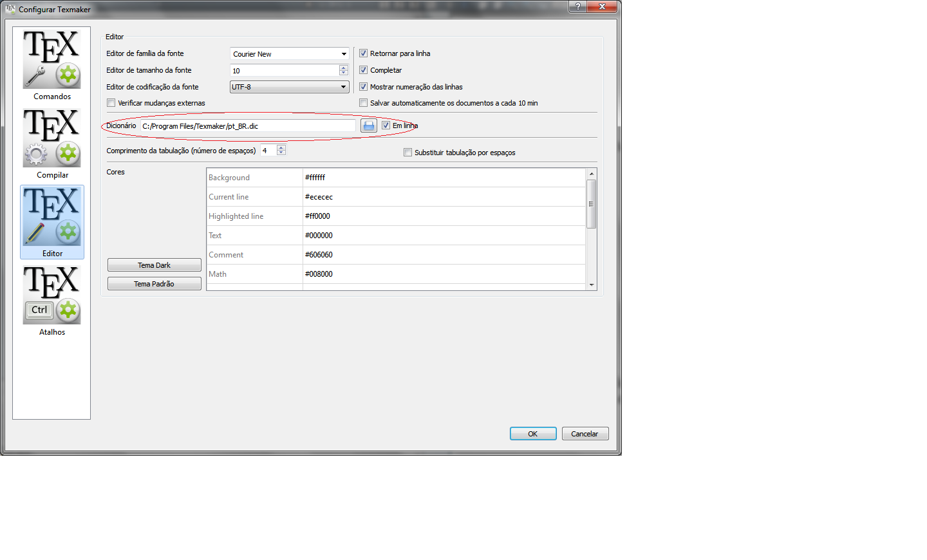The width and height of the screenshot is (927, 560).
Task: Select the Background row label
Action: click(229, 178)
